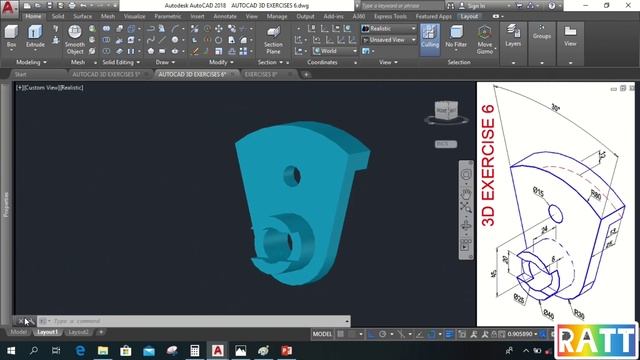640x360 pixels.
Task: Open the Annotate ribbon tab
Action: click(225, 16)
